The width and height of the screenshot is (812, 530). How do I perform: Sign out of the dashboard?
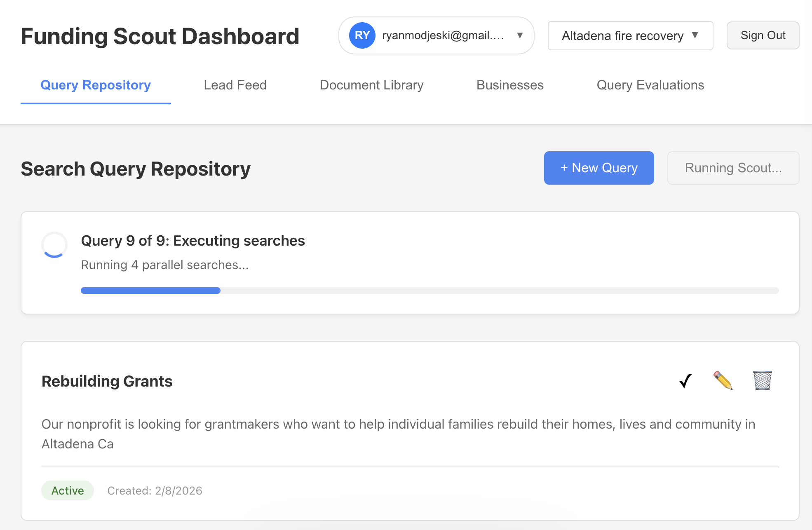point(763,35)
